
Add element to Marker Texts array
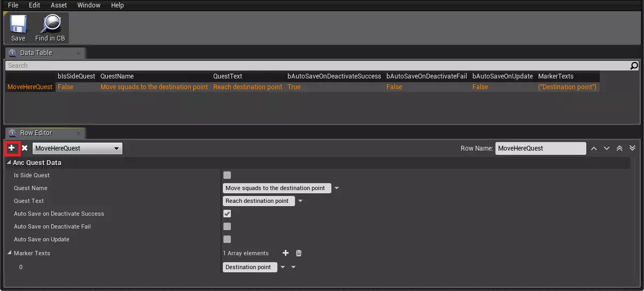pyautogui.click(x=285, y=253)
